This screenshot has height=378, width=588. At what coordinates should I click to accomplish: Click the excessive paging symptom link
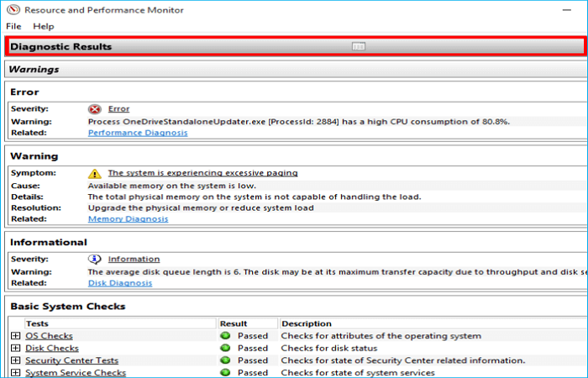coord(202,173)
